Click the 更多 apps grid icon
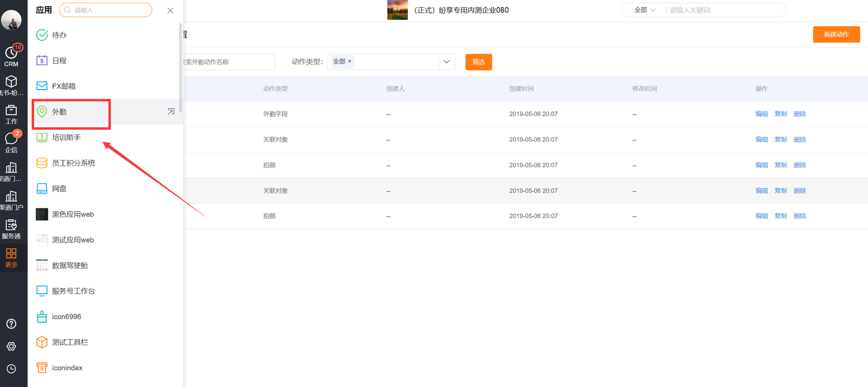Image resolution: width=868 pixels, height=387 pixels. [11, 257]
